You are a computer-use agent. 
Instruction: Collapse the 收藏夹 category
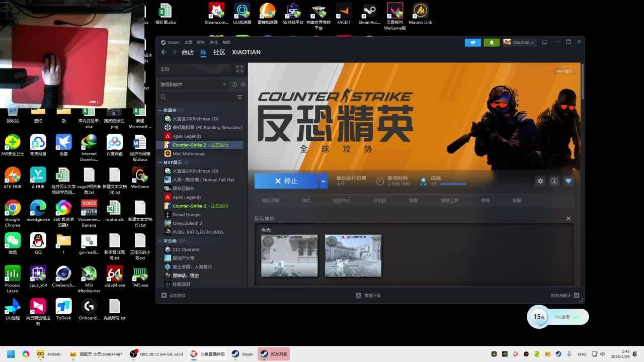pyautogui.click(x=160, y=110)
